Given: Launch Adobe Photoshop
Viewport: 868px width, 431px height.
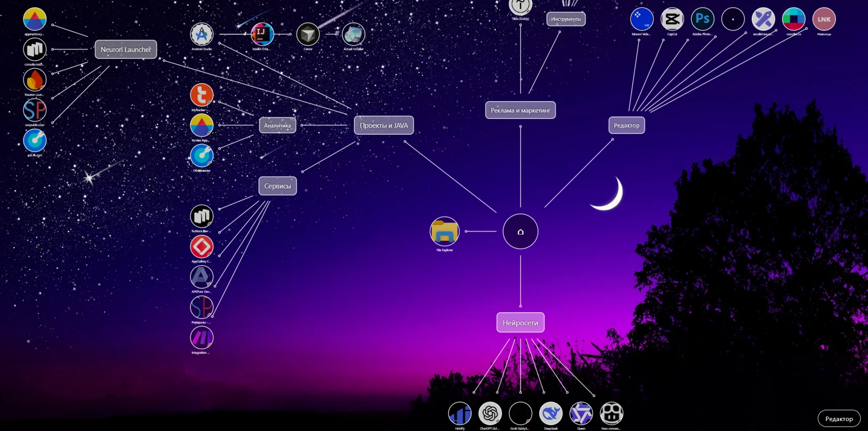Looking at the screenshot, I should [x=703, y=19].
